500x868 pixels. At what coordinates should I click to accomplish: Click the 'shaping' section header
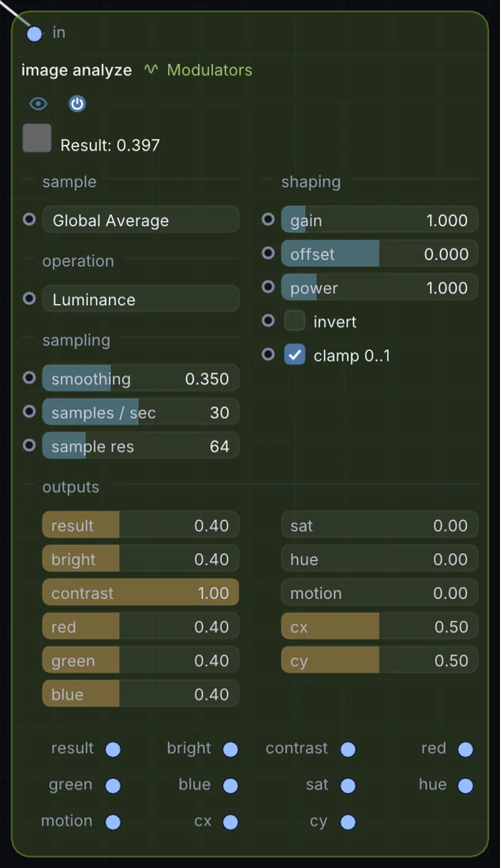pyautogui.click(x=311, y=181)
